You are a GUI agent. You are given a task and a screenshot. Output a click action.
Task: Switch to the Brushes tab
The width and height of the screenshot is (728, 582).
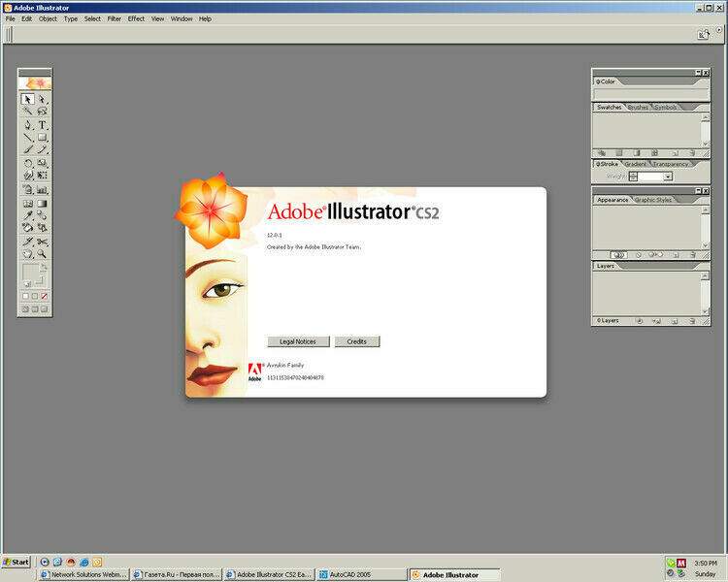(638, 108)
